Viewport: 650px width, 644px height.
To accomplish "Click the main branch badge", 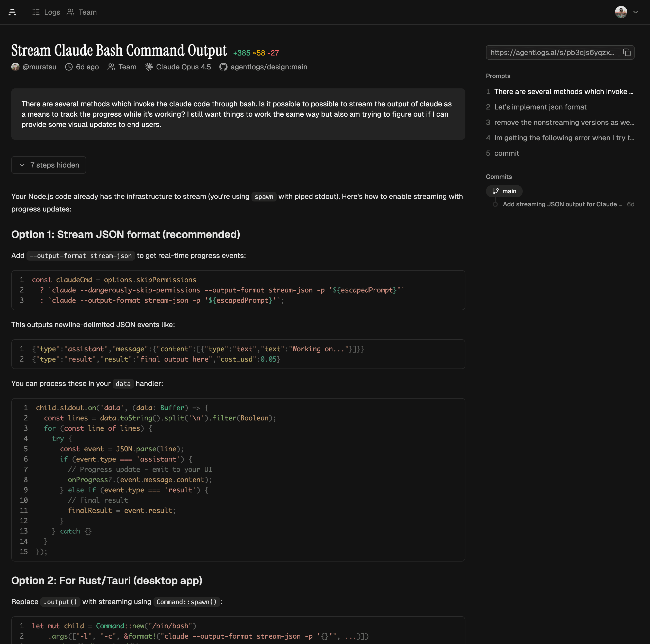I will (504, 191).
